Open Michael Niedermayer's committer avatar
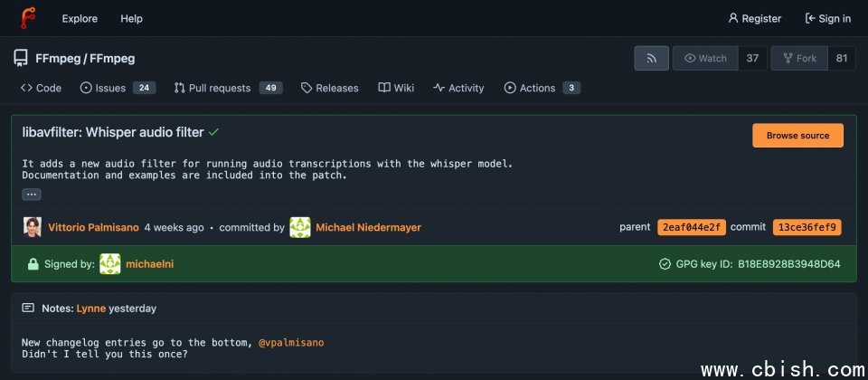Viewport: 868px width, 380px height. point(300,227)
